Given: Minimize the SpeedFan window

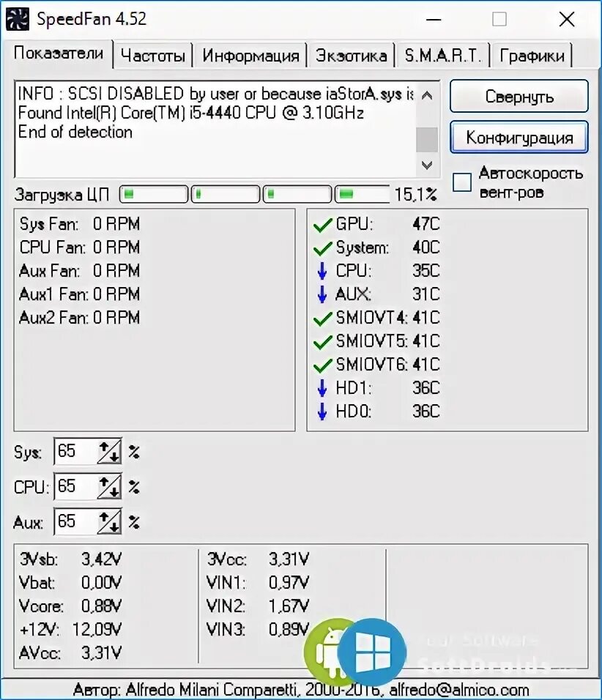Looking at the screenshot, I should 434,19.
